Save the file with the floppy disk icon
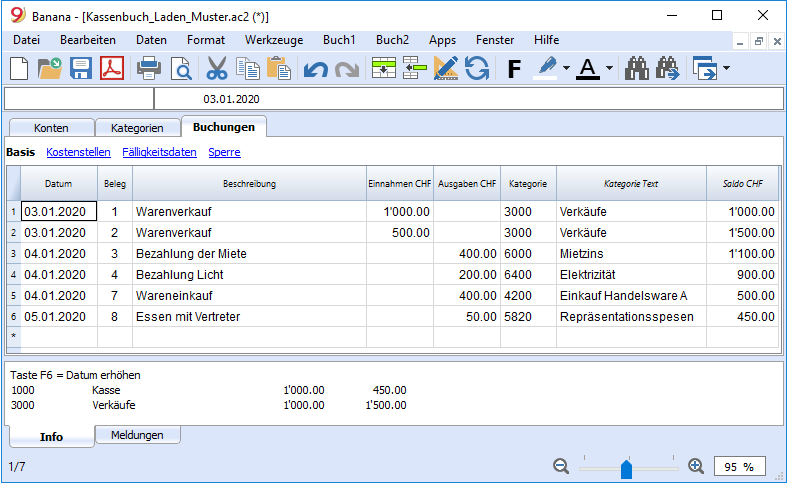The height and width of the screenshot is (483, 787). point(80,68)
